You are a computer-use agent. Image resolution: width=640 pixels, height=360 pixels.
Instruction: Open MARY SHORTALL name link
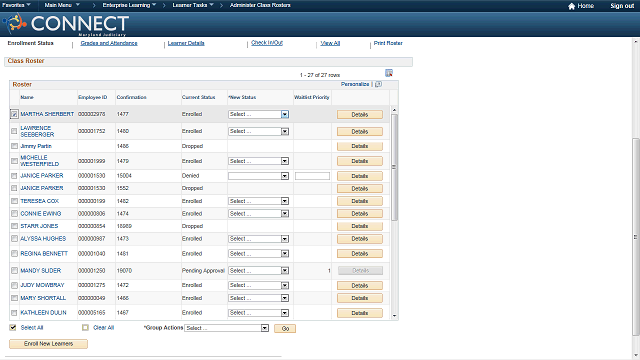coord(43,298)
